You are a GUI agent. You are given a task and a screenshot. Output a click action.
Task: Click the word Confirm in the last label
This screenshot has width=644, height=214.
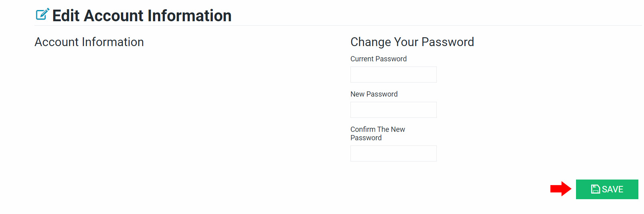click(363, 129)
